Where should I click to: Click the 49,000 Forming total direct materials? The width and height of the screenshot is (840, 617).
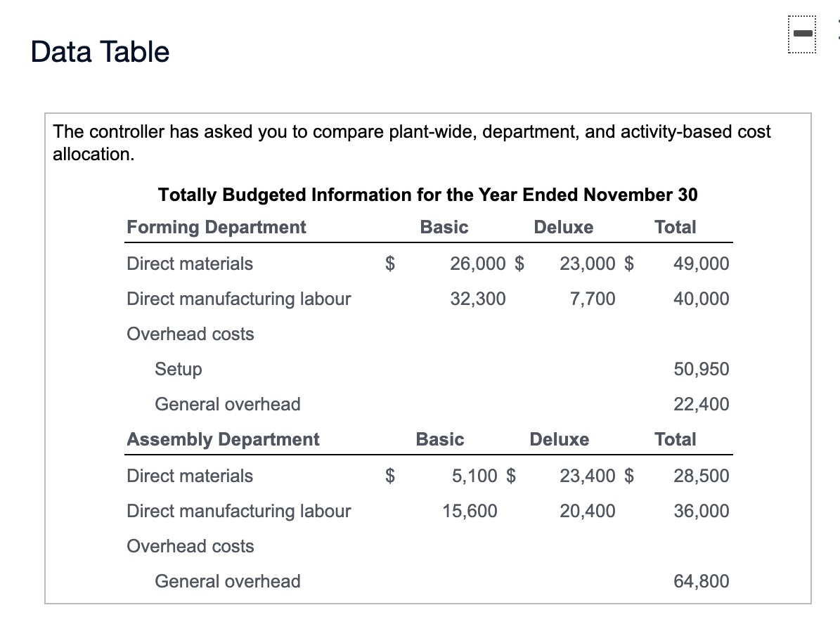pos(701,264)
